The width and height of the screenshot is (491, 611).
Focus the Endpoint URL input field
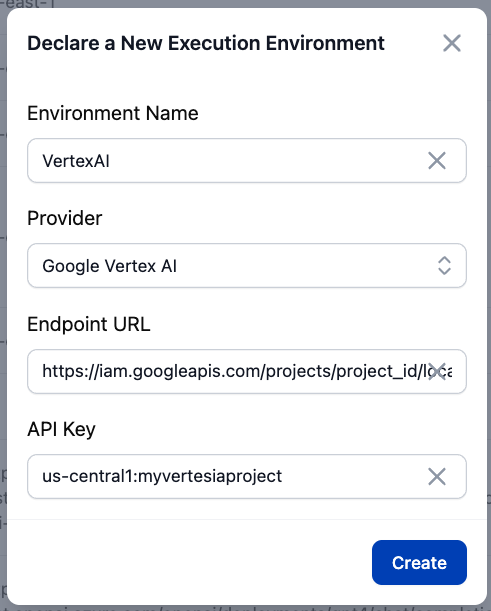coord(247,371)
